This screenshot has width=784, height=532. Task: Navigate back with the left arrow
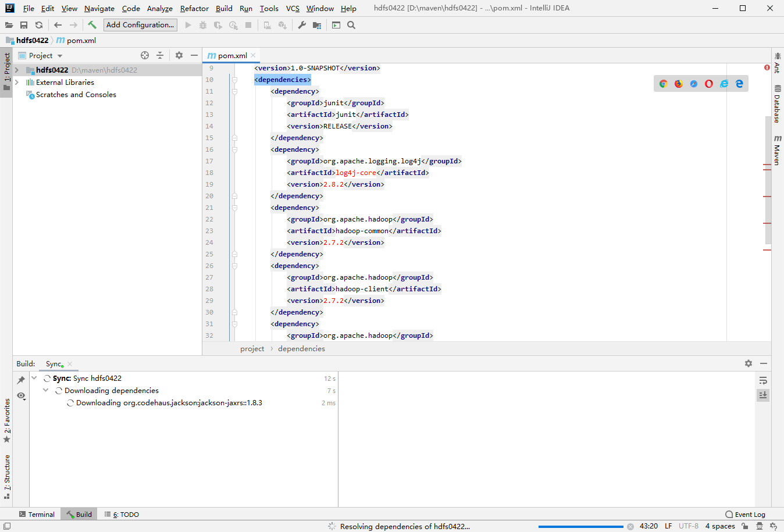point(58,25)
